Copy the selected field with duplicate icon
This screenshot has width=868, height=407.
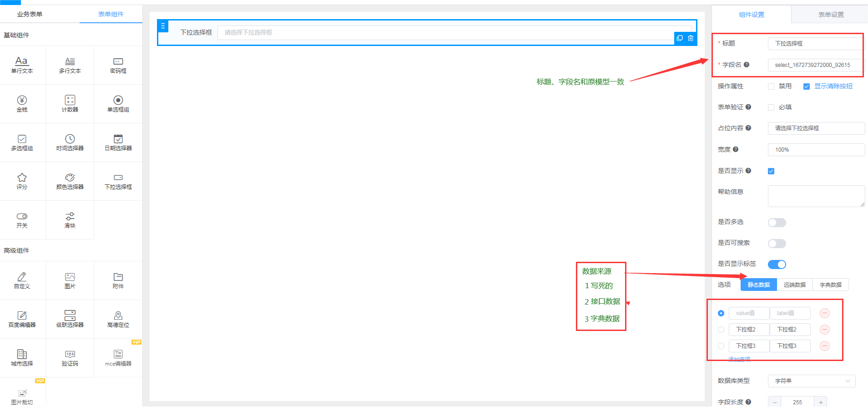(x=680, y=38)
